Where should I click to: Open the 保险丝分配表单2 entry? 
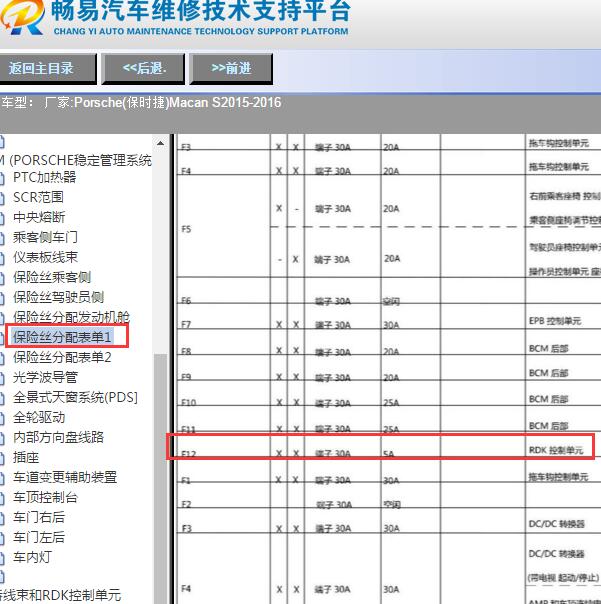tap(62, 357)
